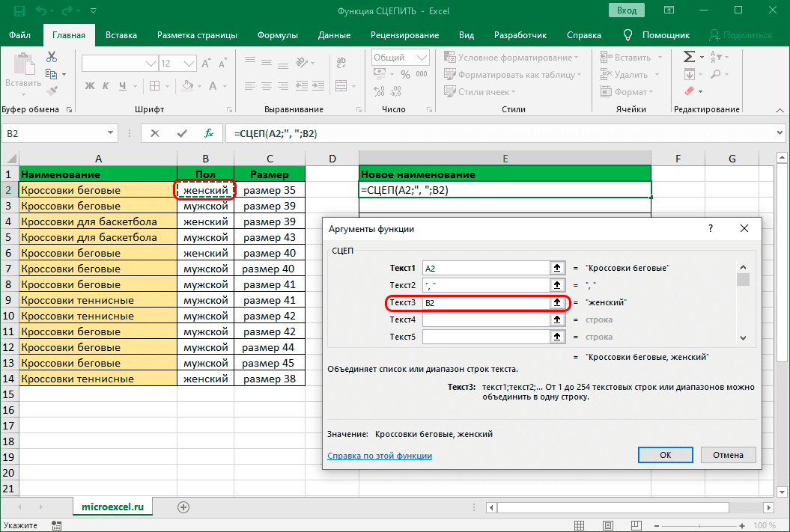Open dialog help via the question mark
This screenshot has height=532, width=790.
pyautogui.click(x=710, y=229)
